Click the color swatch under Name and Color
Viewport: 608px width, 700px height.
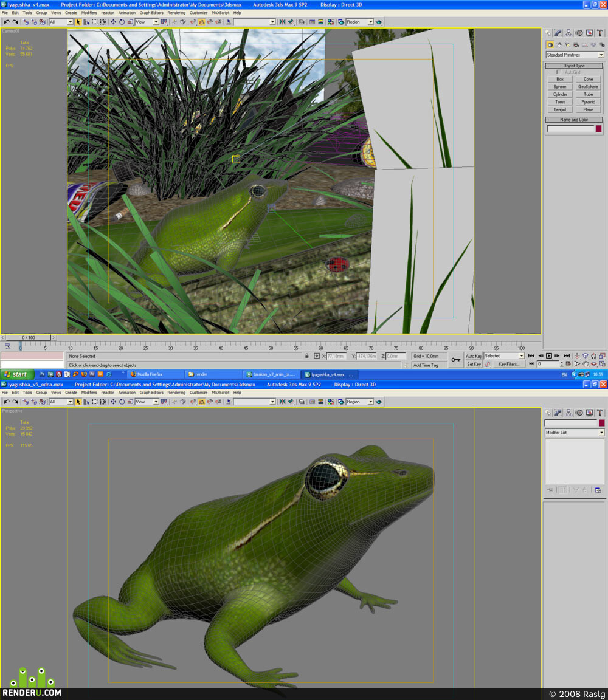coord(599,129)
